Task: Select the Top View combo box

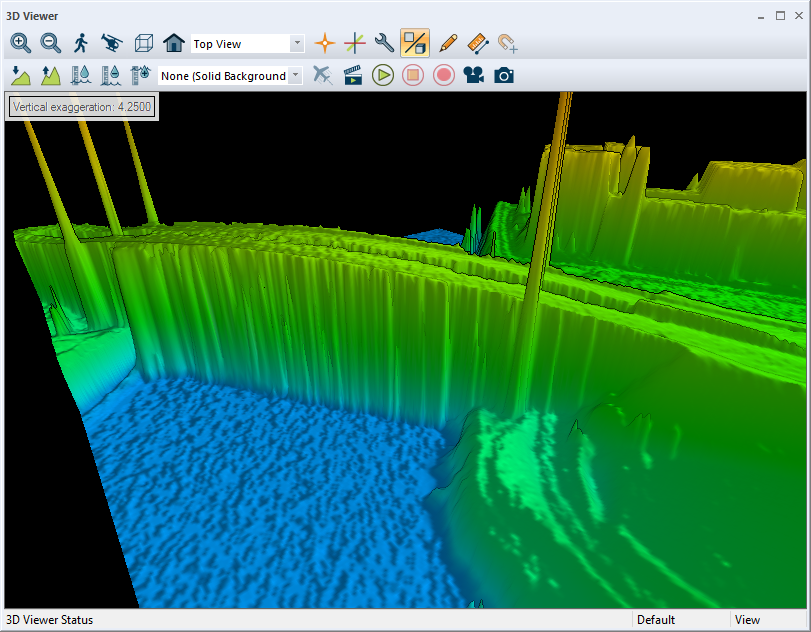Action: click(x=247, y=44)
